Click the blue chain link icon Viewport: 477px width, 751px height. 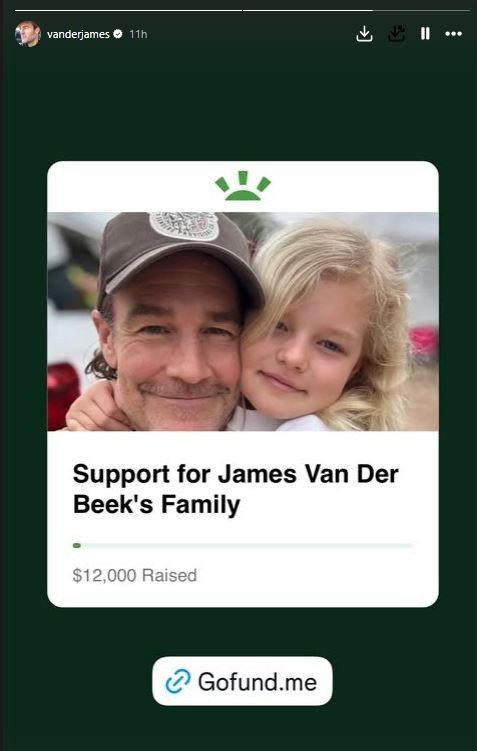(178, 682)
